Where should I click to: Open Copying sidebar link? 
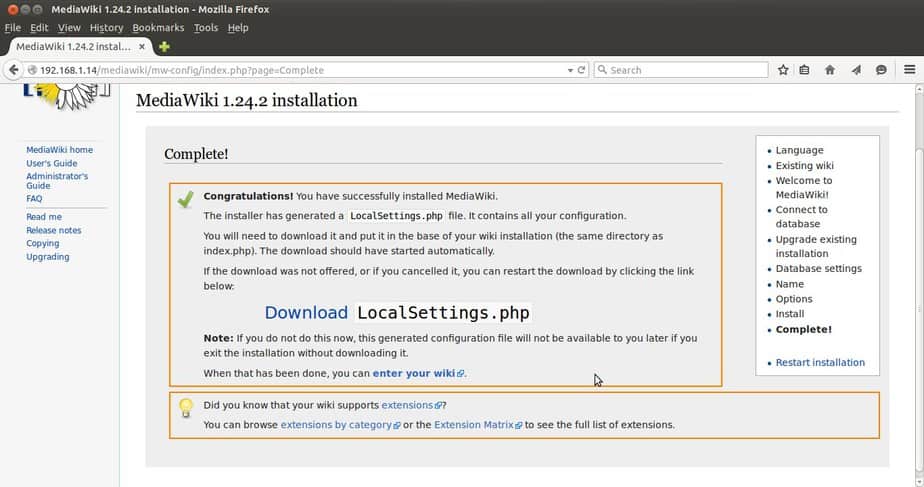tap(42, 244)
